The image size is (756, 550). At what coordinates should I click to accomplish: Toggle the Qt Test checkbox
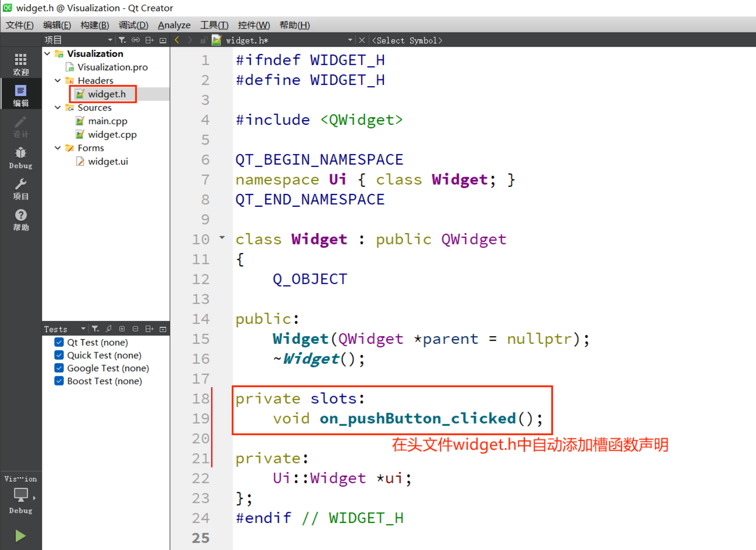(59, 342)
